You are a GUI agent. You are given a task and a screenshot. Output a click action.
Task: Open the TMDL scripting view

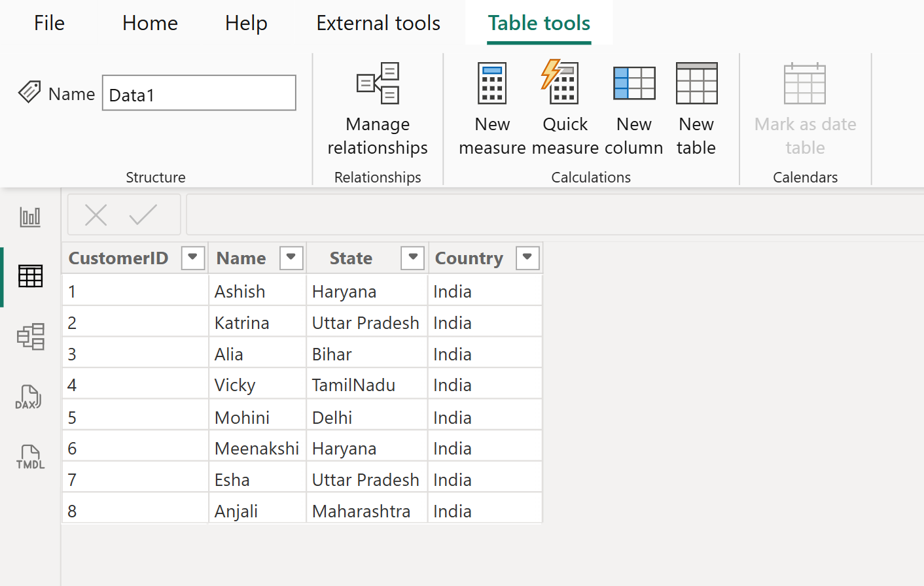click(29, 456)
